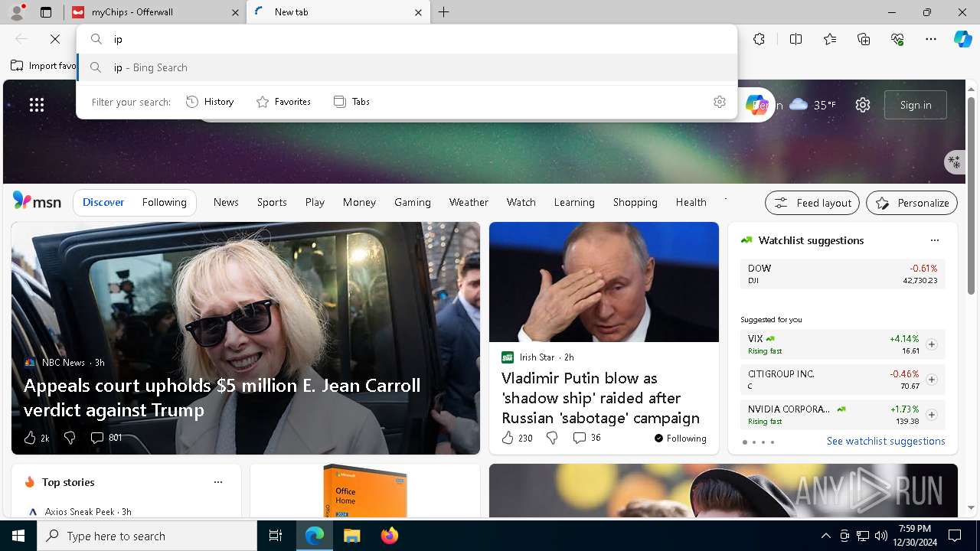980x551 pixels.
Task: Open the Windows notification center
Action: [x=955, y=536]
